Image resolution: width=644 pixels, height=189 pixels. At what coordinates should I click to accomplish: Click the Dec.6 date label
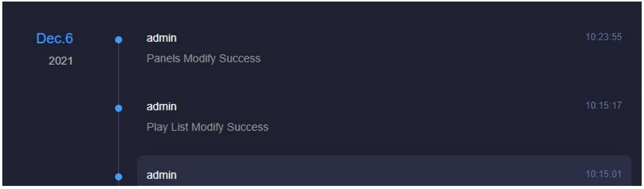point(54,39)
